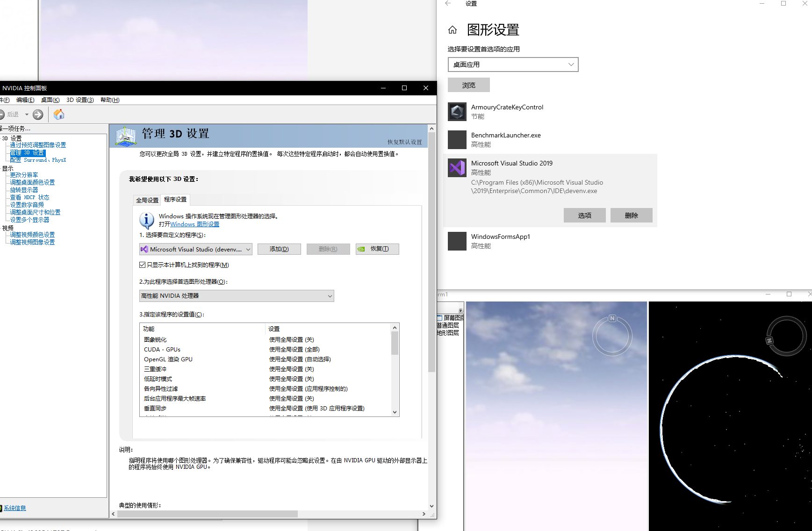Screen dimensions: 812x531
Task: Open the Windows 图形设置 link
Action: (194, 224)
